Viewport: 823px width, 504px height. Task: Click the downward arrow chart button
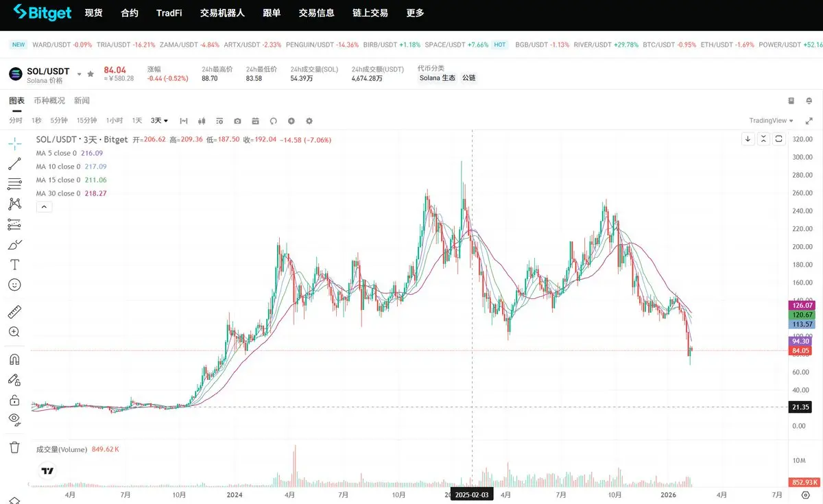point(748,139)
